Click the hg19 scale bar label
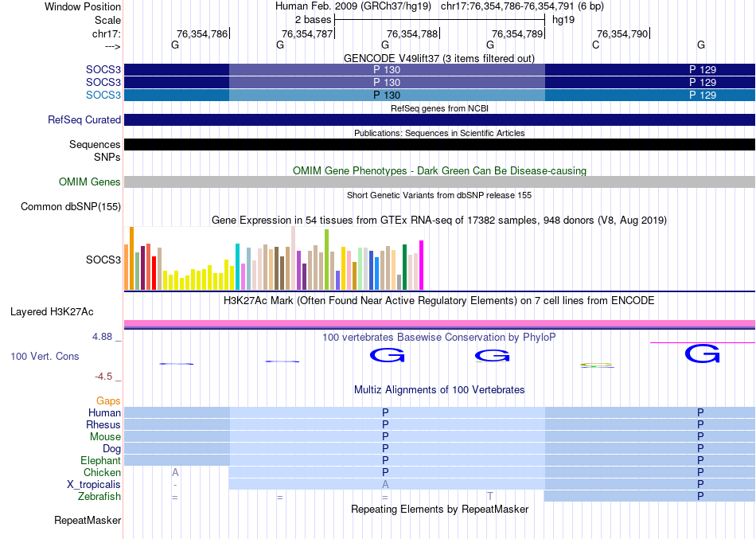 563,20
